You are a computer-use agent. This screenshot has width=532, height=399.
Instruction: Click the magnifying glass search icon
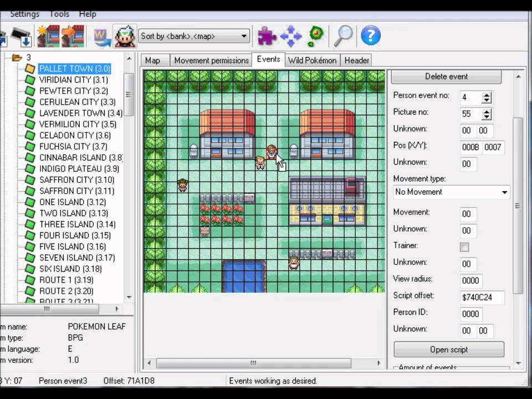pyautogui.click(x=342, y=35)
